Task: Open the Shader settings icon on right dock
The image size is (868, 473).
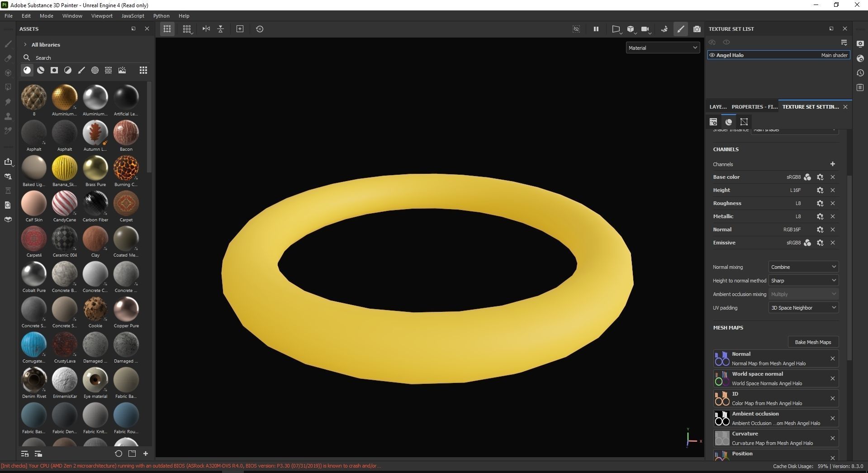Action: [860, 58]
